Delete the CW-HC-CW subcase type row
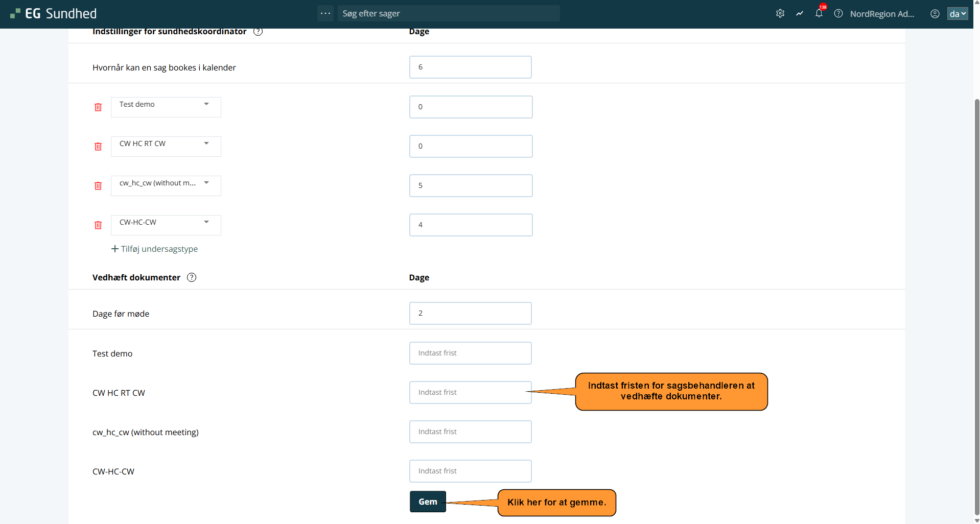This screenshot has width=980, height=524. (x=98, y=225)
